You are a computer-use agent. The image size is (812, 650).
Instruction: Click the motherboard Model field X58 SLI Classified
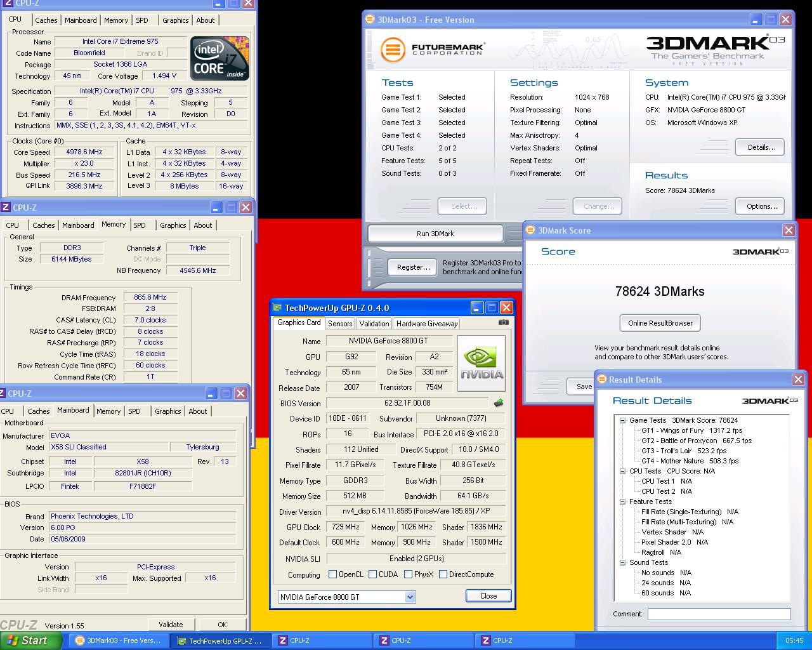point(108,447)
